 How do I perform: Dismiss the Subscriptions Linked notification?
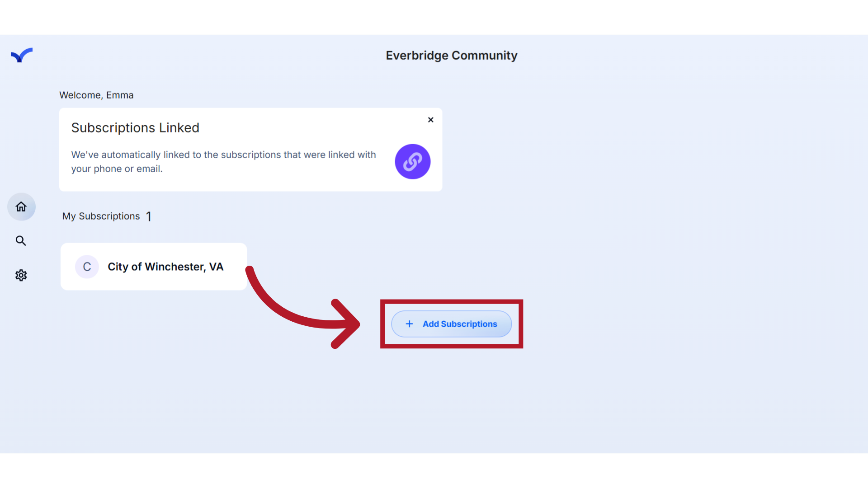coord(430,120)
